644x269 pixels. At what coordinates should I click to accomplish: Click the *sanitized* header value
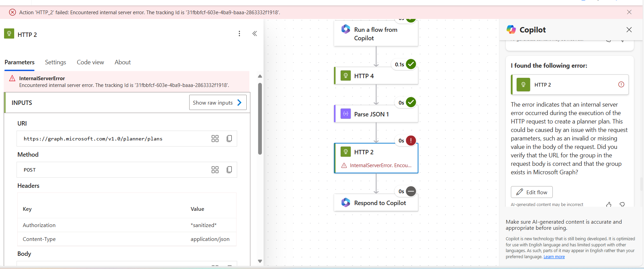[203, 225]
